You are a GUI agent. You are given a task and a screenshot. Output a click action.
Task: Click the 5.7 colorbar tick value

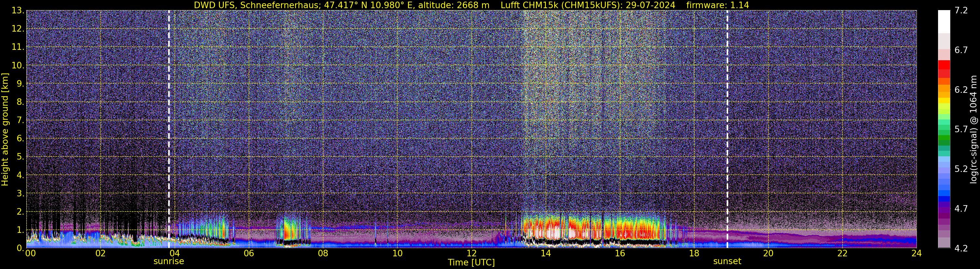pyautogui.click(x=961, y=130)
